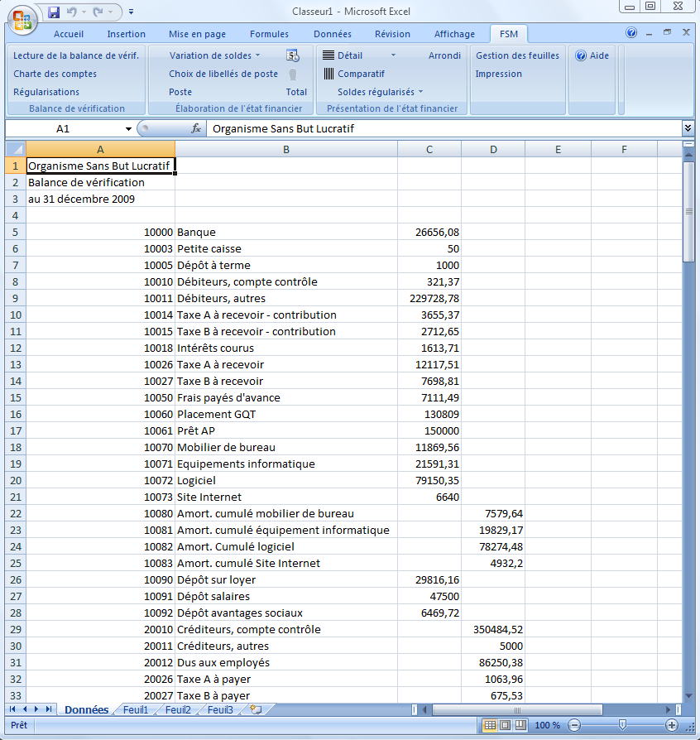Click the zoom slider handle
The image size is (700, 740).
coord(622,725)
